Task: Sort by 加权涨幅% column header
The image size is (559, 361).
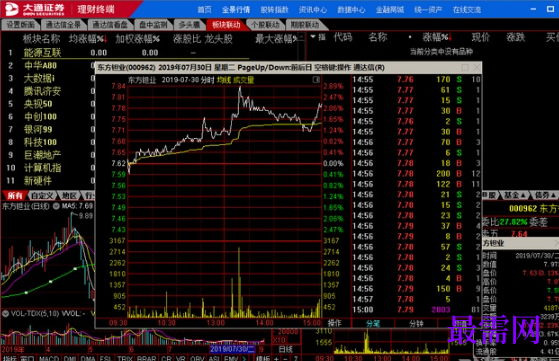Action: click(x=137, y=38)
